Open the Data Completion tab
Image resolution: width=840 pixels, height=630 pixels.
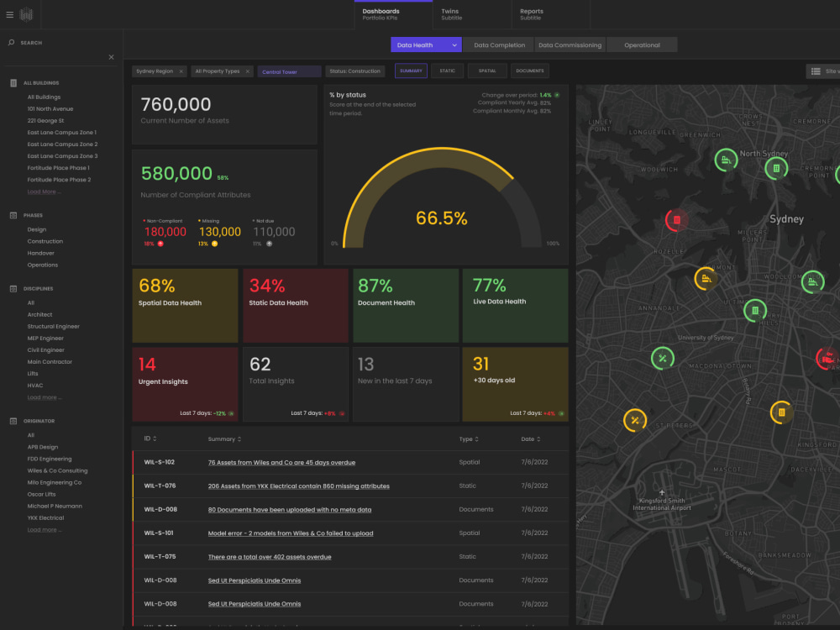499,45
